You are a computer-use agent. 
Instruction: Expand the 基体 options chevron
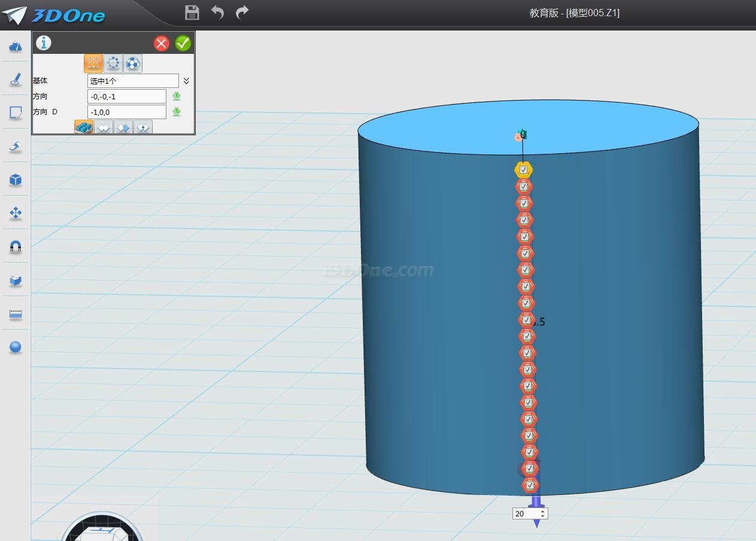(186, 81)
